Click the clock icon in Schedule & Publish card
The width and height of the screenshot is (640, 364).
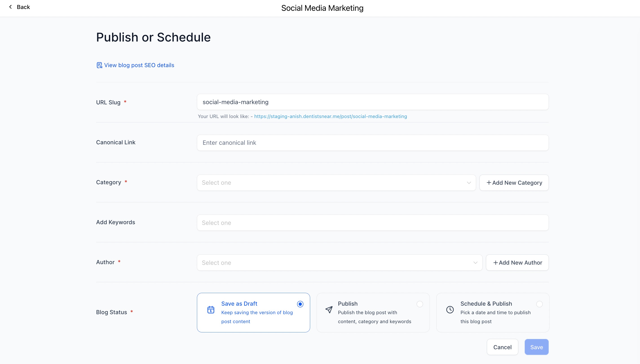[450, 310]
